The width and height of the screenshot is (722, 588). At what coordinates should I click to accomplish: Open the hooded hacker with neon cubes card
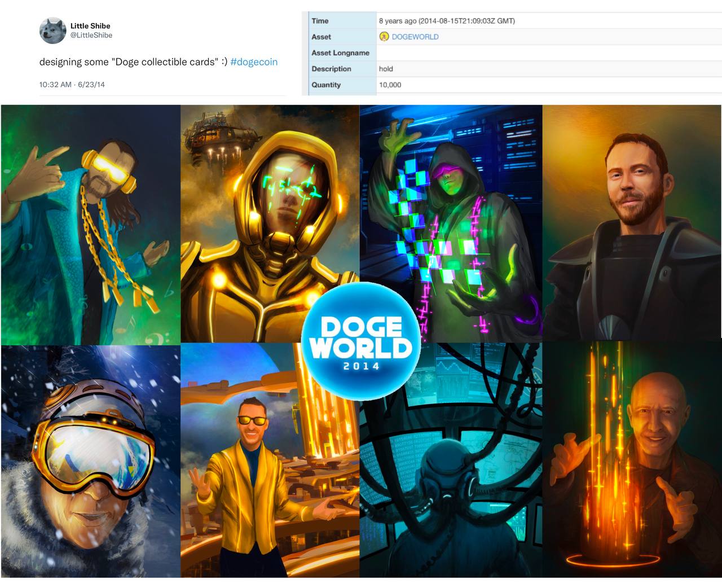point(451,223)
